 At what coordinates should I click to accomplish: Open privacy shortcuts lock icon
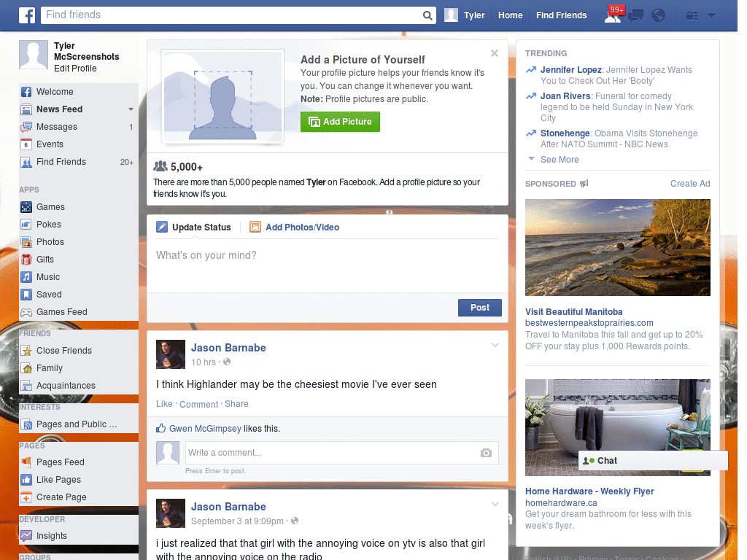[692, 16]
